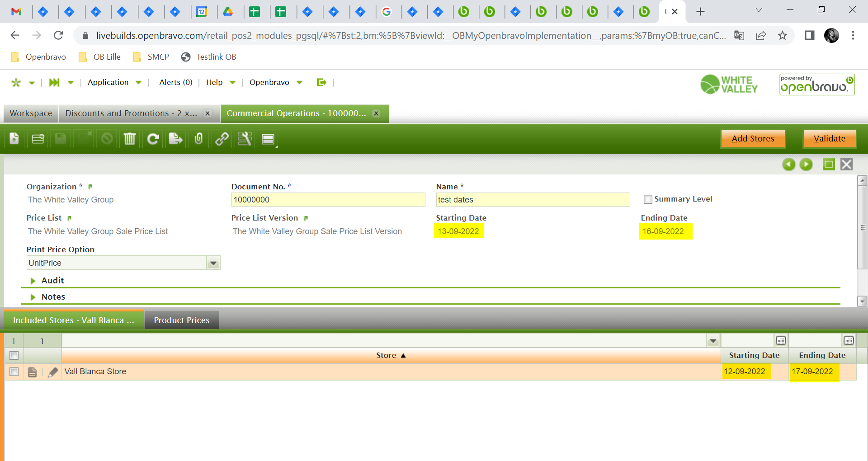Click the trash delete record icon

(130, 139)
